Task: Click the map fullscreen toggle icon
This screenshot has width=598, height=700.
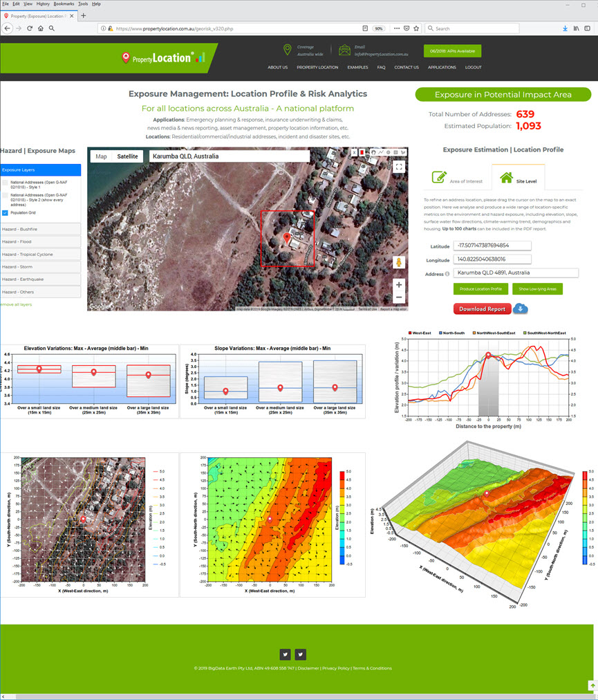Action: (x=399, y=167)
